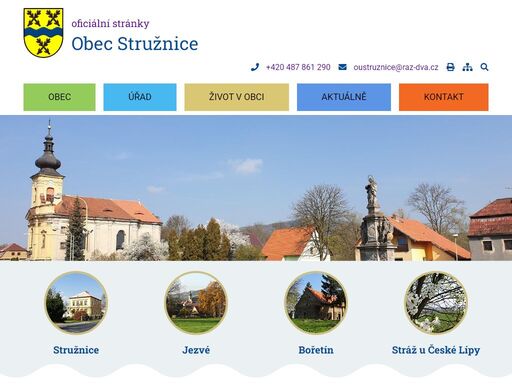Click the Stružnice circular photo
The height and width of the screenshot is (384, 512).
[76, 303]
